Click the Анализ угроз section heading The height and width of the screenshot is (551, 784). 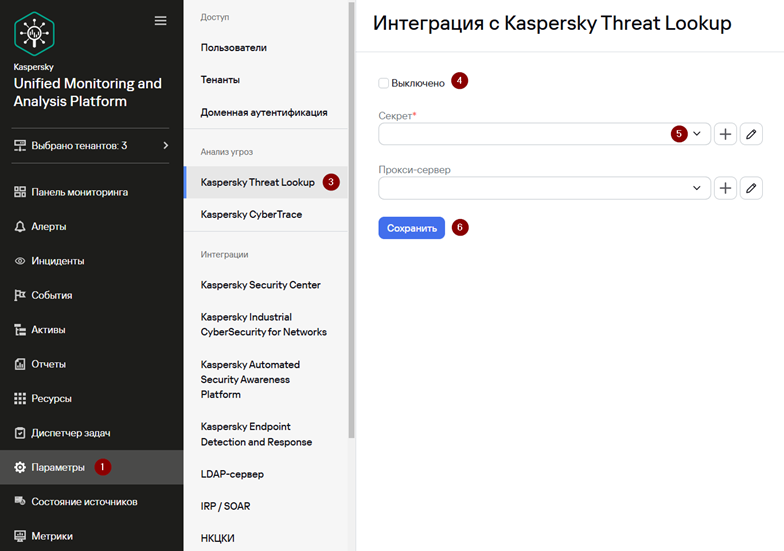click(226, 152)
